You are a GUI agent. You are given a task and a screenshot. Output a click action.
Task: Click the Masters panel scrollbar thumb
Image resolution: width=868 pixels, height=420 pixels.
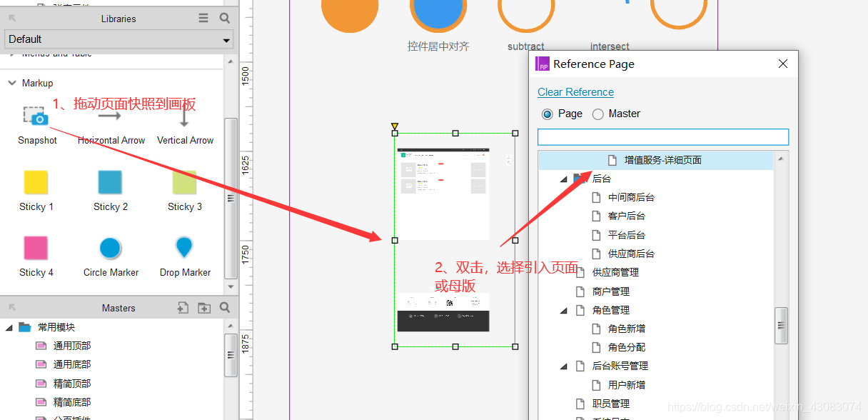[230, 354]
